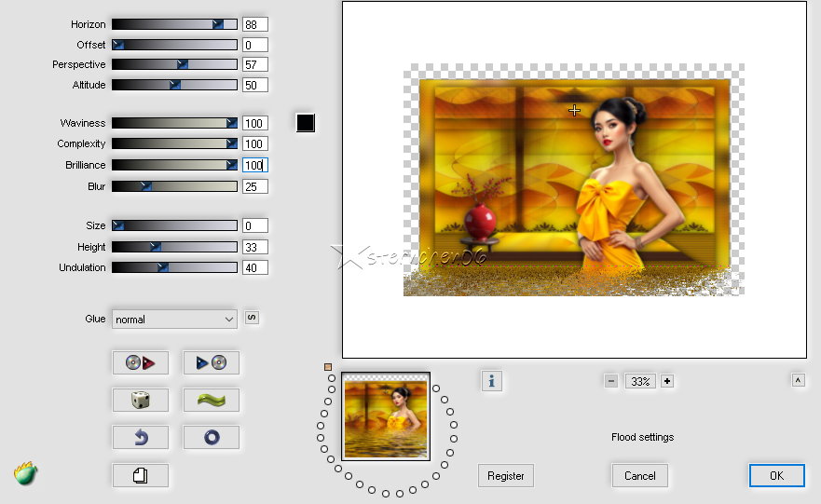Image resolution: width=821 pixels, height=504 pixels.
Task: Click the Register button
Action: pyautogui.click(x=506, y=475)
